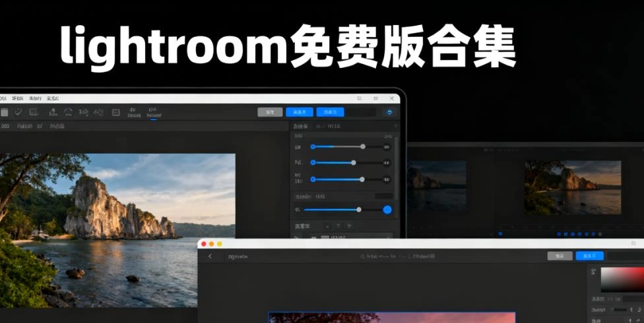The width and height of the screenshot is (644, 323).
Task: Click the upload/export arrow icon in the toolbar
Action: (53, 112)
